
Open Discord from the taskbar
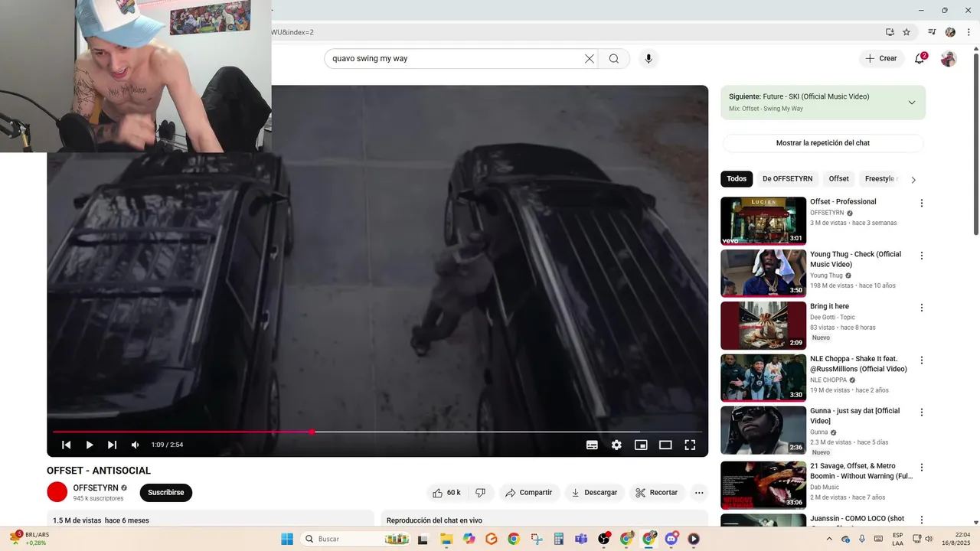coord(671,539)
